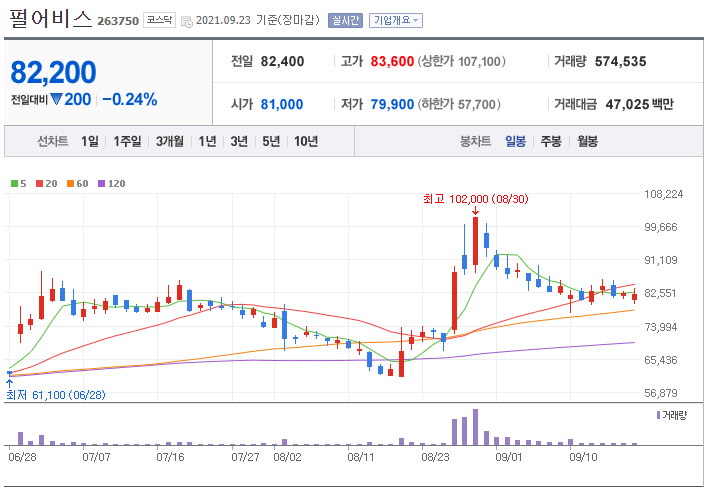Viewport: 704px width, 487px height.
Task: Click the 거래량 value 574,535
Action: pyautogui.click(x=620, y=61)
